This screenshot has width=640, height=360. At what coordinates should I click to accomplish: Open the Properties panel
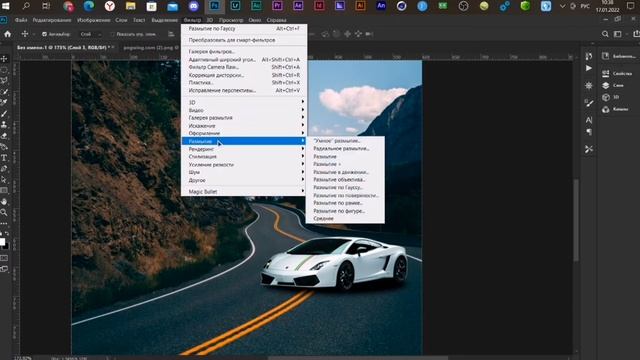(x=617, y=73)
